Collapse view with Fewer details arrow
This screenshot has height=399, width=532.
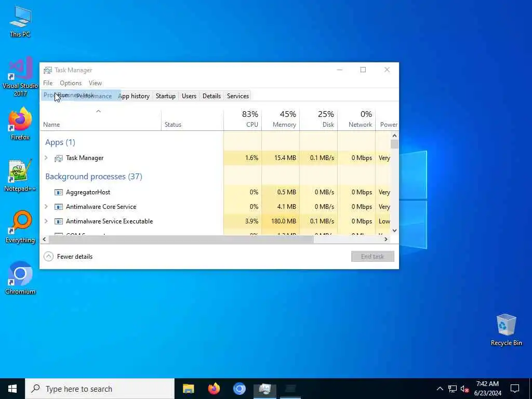click(x=48, y=257)
